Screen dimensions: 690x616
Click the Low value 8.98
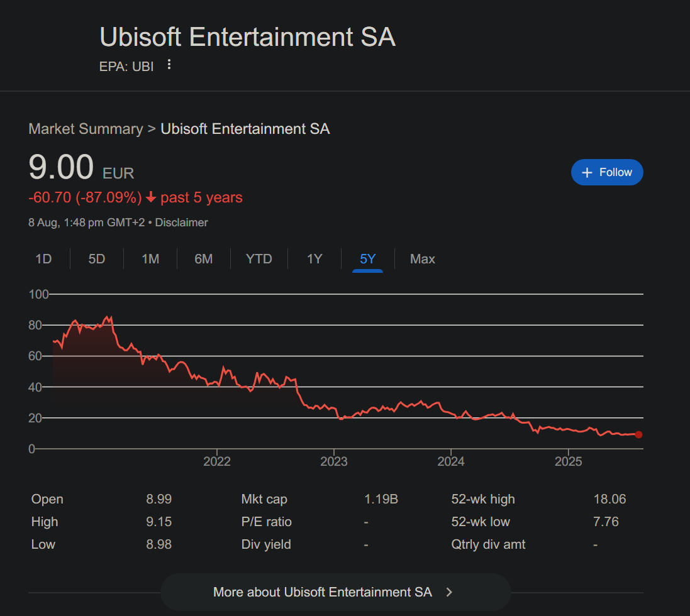coord(159,544)
